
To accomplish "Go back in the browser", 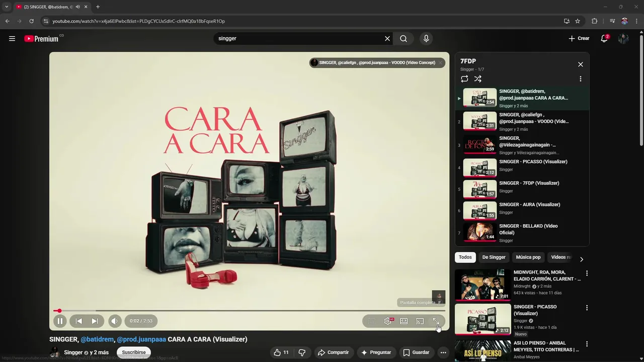I will point(7,21).
